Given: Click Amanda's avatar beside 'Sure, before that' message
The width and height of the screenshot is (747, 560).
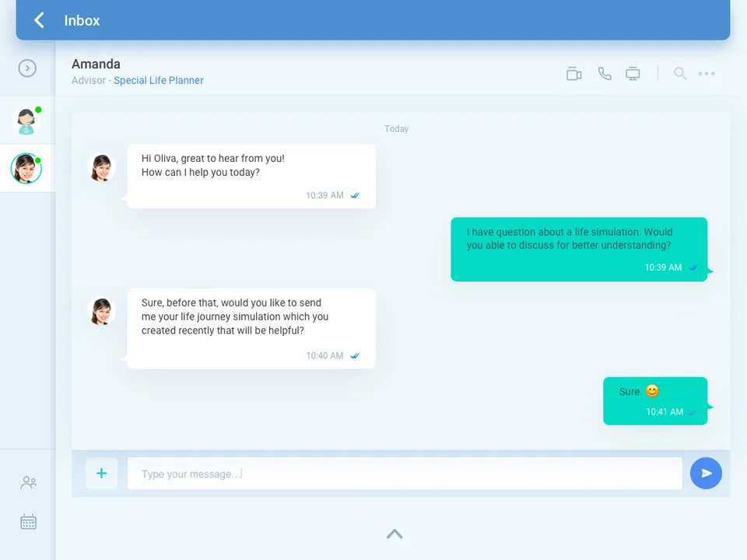Looking at the screenshot, I should (101, 311).
